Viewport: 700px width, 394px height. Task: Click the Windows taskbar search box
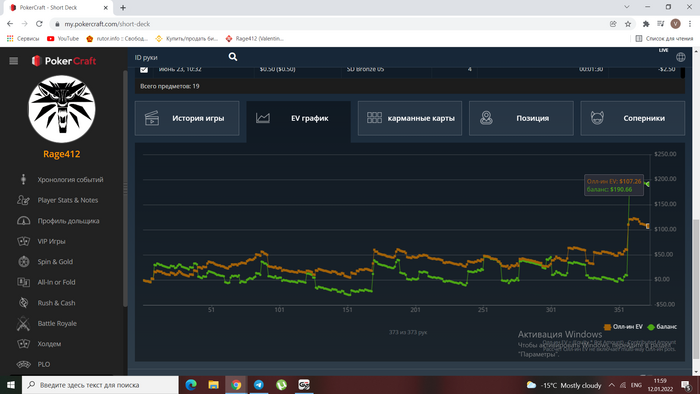click(100, 385)
